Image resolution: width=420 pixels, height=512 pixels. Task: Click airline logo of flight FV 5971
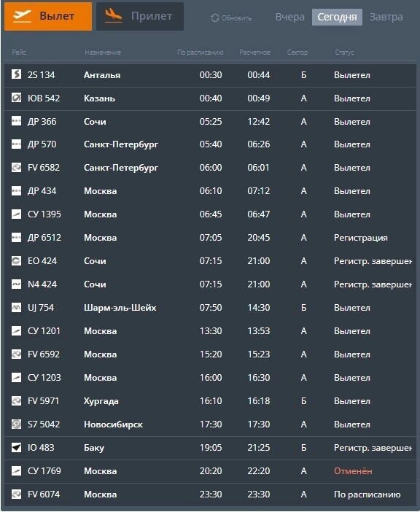click(16, 400)
